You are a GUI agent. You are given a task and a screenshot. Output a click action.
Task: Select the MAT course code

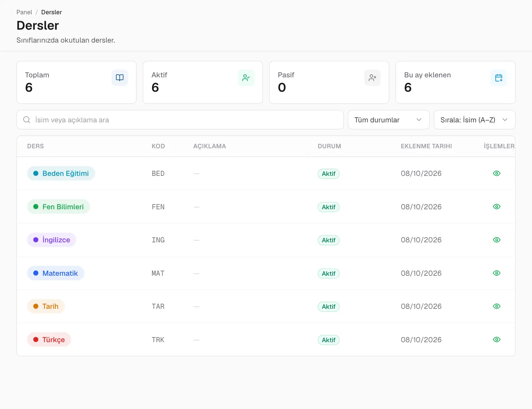[x=158, y=273]
